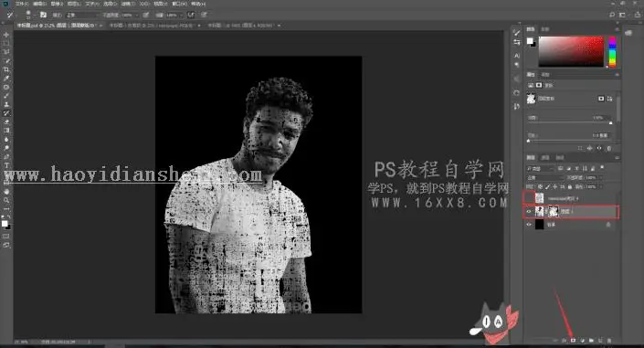The width and height of the screenshot is (644, 348).
Task: Select the Gradient tool
Action: 6,131
